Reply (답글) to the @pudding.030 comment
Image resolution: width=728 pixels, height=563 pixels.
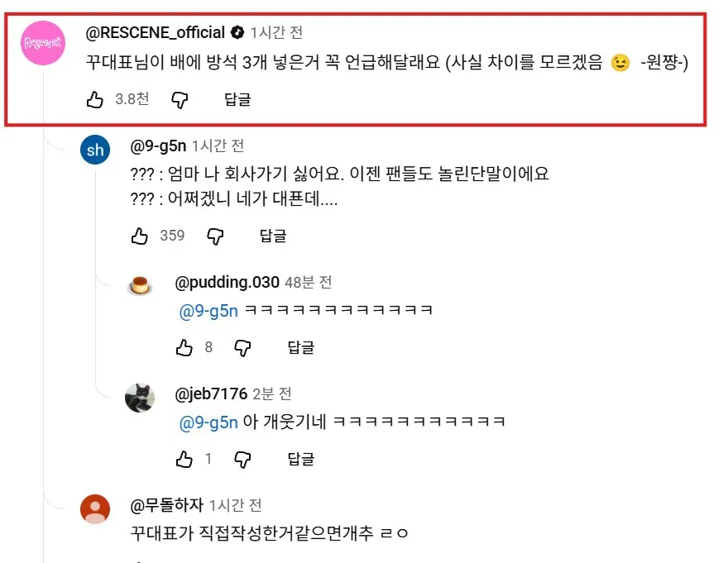click(x=301, y=347)
